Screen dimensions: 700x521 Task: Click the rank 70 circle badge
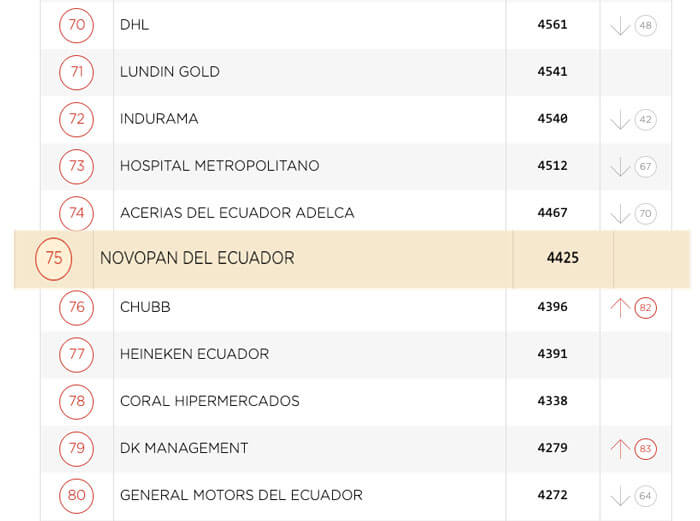77,25
